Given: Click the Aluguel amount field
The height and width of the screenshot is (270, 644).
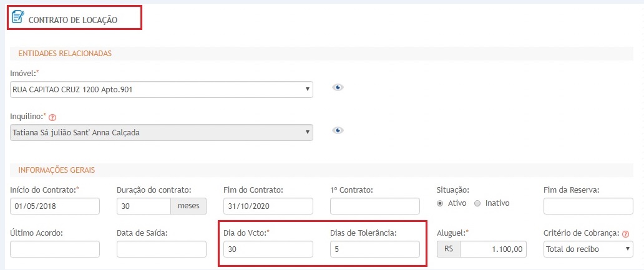Looking at the screenshot, I should pyautogui.click(x=493, y=249).
